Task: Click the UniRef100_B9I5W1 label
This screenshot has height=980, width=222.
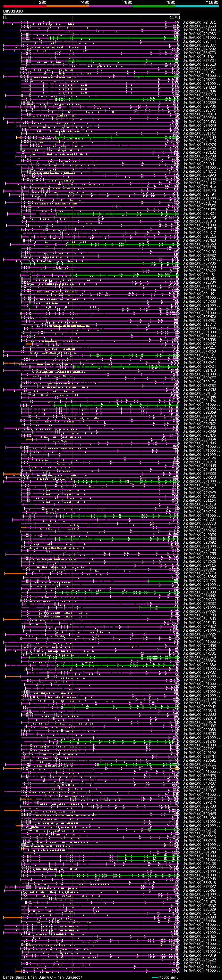Action: click(x=199, y=279)
